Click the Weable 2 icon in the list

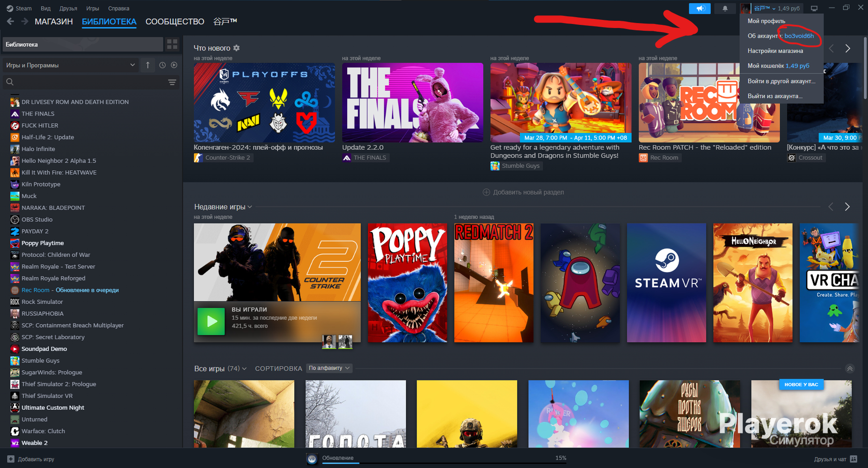pyautogui.click(x=15, y=443)
